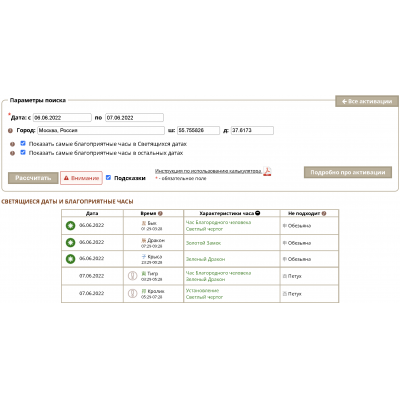Viewport: 400px width, 400px height.
Task: Click the city field Москва, Россия
Action: [x=101, y=130]
